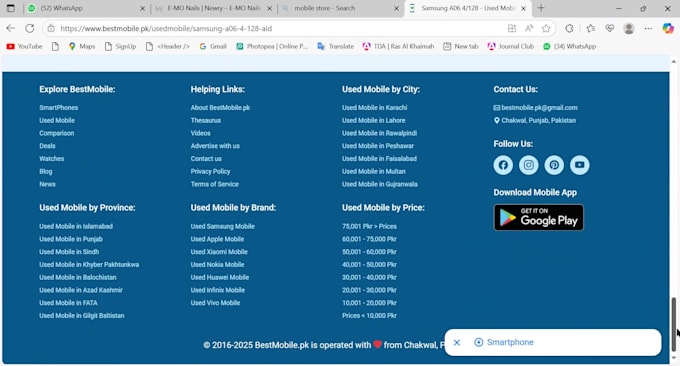
Task: Open Prices < 10,000 Pkr link
Action: (369, 316)
